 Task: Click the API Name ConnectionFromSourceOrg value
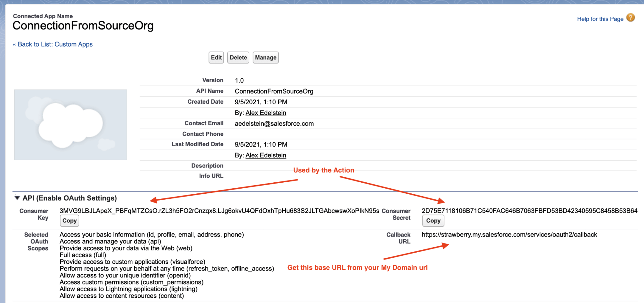click(274, 91)
